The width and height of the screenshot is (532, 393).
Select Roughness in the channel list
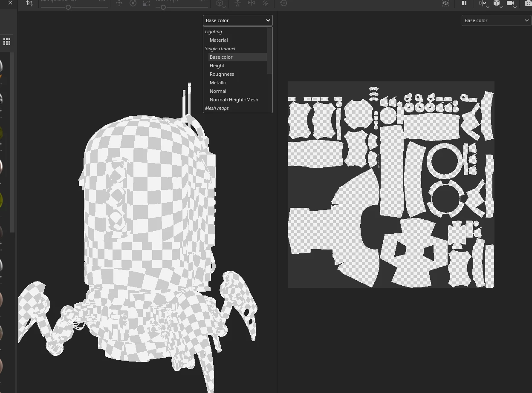(237, 74)
